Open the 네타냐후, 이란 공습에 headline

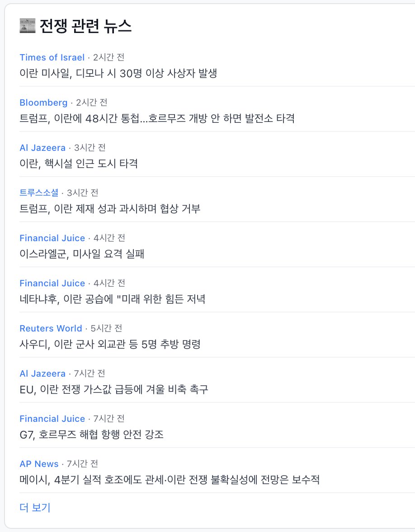point(113,299)
